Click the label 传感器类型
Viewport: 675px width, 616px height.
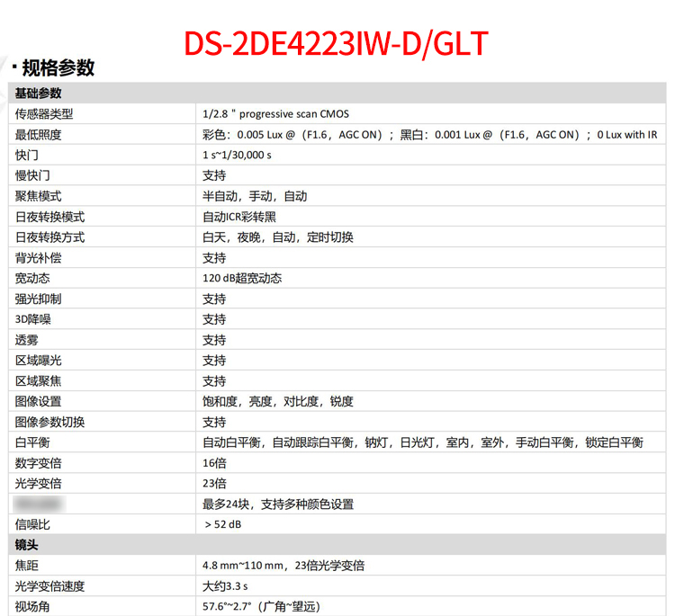tap(44, 114)
